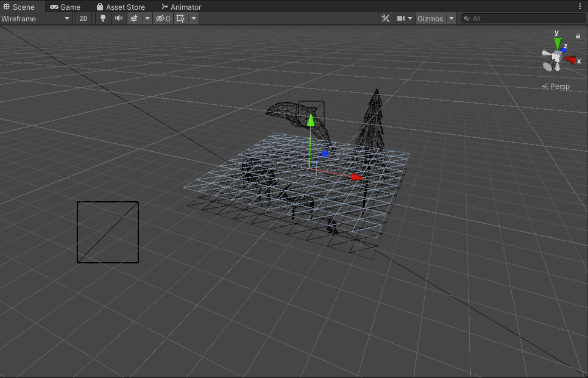Expand the scene camera settings dropdown arrow
Viewport: 588px width, 378px height.
pyautogui.click(x=410, y=18)
